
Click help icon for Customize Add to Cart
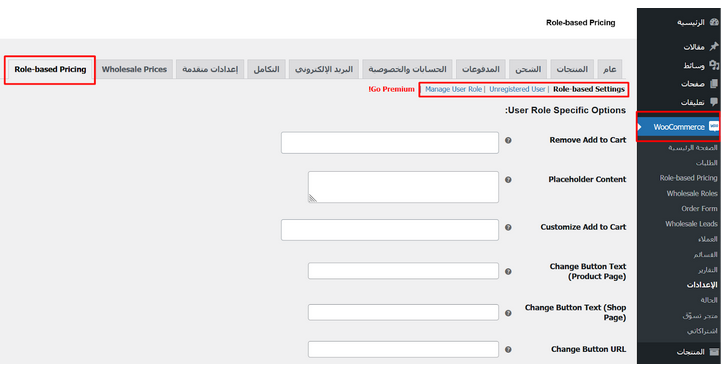508,227
